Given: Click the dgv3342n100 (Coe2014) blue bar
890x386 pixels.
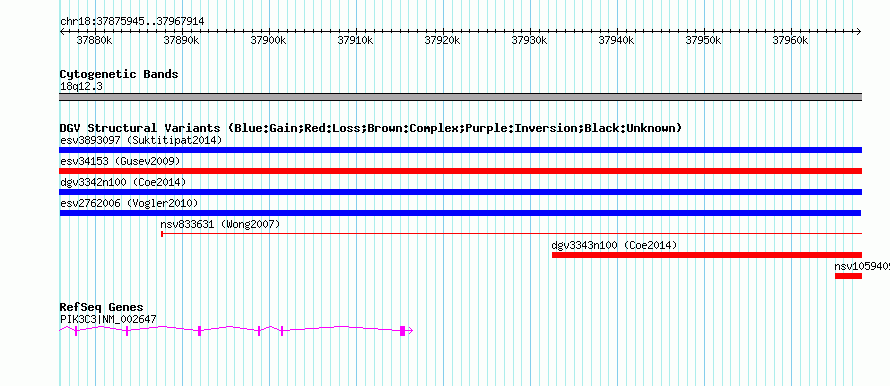Looking at the screenshot, I should click(x=460, y=192).
